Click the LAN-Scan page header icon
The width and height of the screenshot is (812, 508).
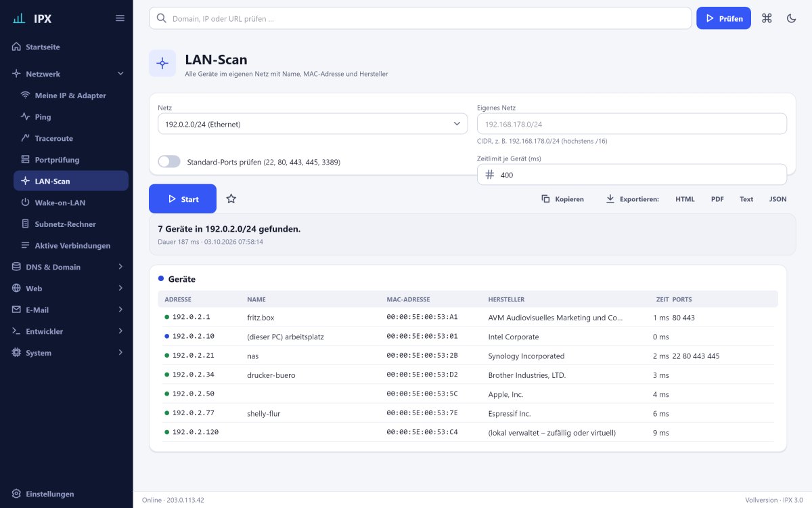162,63
